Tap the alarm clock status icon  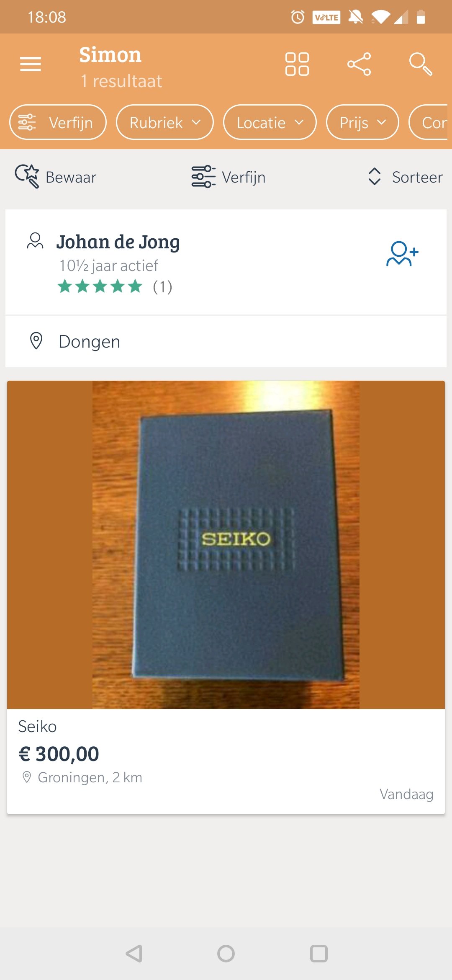pyautogui.click(x=298, y=17)
